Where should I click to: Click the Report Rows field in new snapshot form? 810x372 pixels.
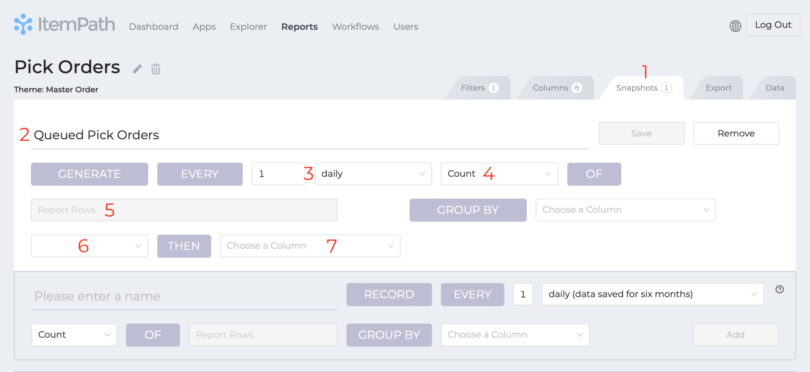(263, 335)
